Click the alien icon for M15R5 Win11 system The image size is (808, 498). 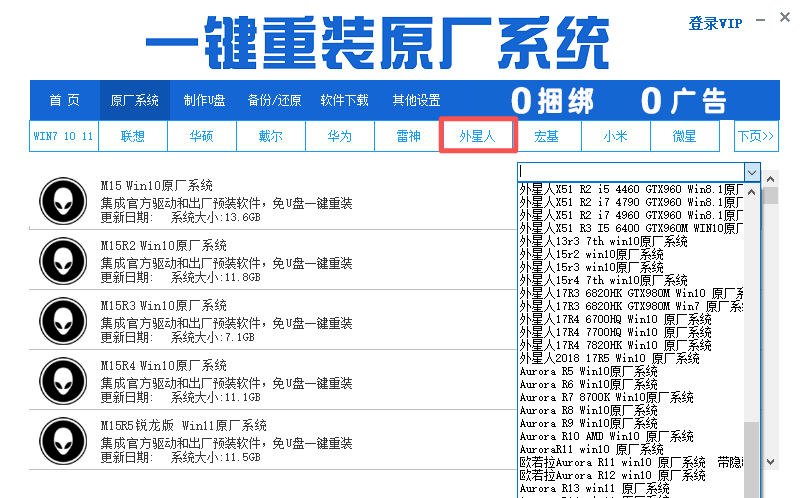[63, 441]
